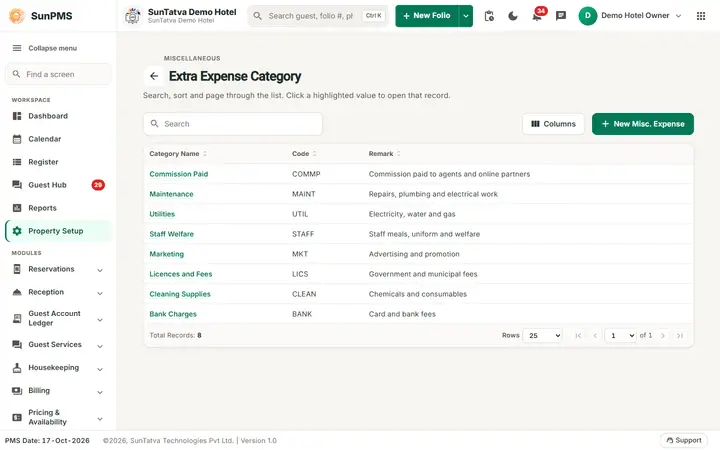Screen dimensions: 720x450
Task: Open the chat messages icon
Action: pyautogui.click(x=561, y=16)
